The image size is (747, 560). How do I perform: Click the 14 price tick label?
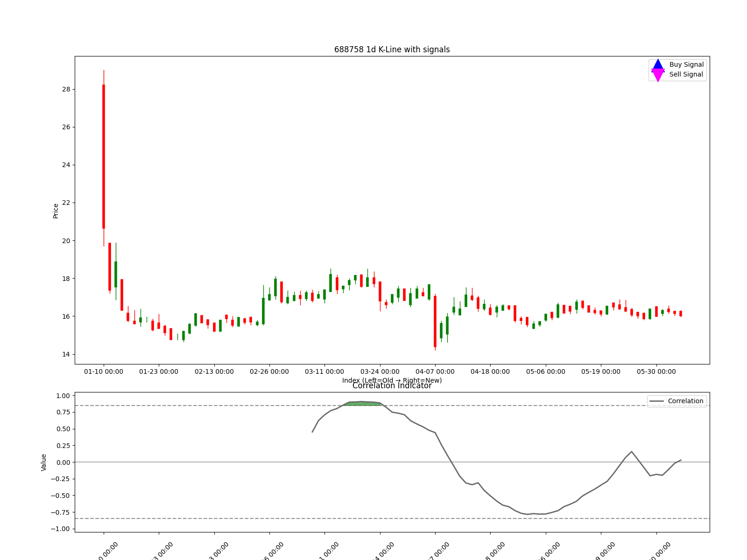pos(66,354)
